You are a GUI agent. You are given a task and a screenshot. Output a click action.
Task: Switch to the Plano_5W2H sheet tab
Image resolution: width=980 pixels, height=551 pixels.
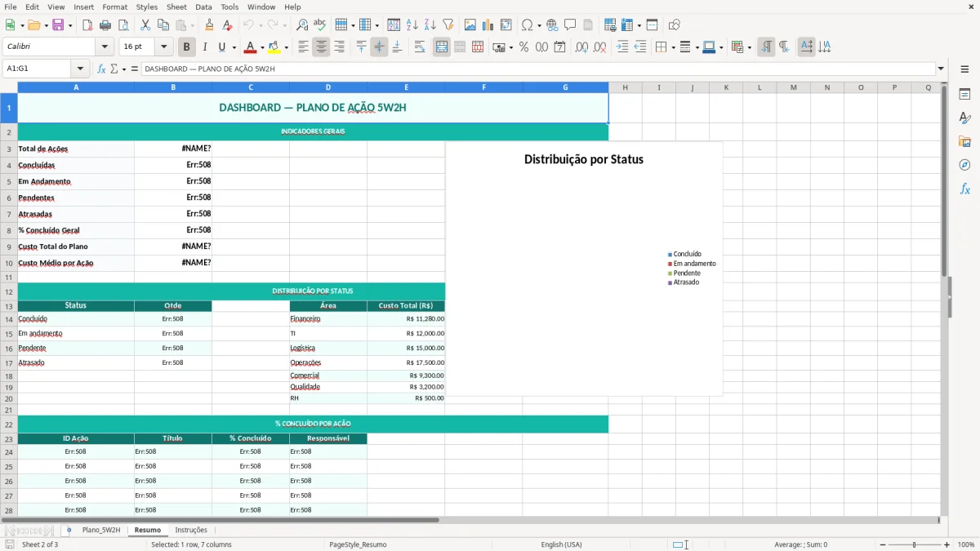click(101, 530)
